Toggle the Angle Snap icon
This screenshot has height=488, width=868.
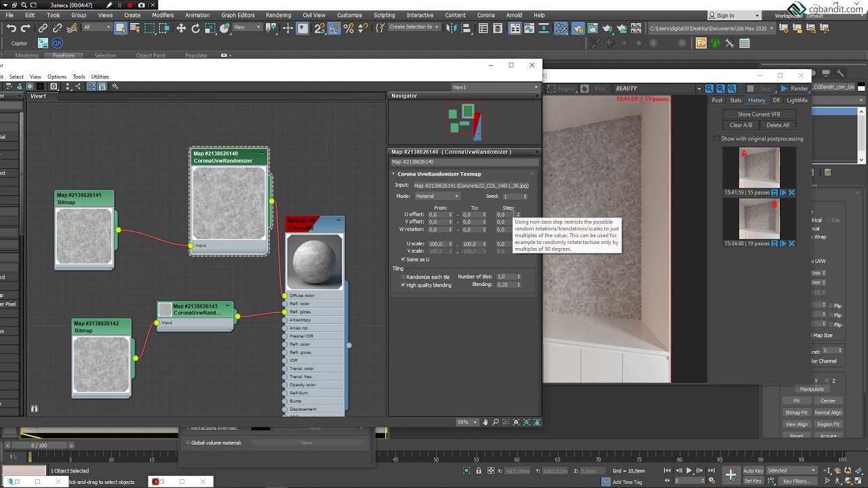click(x=334, y=28)
